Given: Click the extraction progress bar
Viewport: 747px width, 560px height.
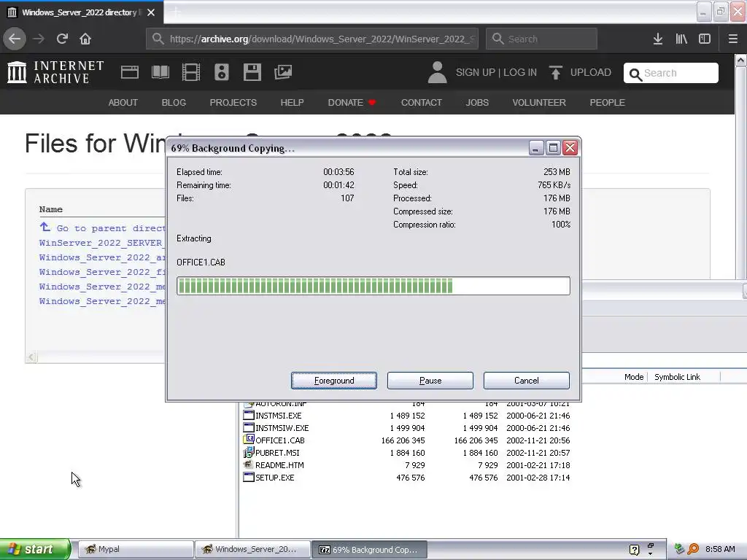Looking at the screenshot, I should [373, 286].
